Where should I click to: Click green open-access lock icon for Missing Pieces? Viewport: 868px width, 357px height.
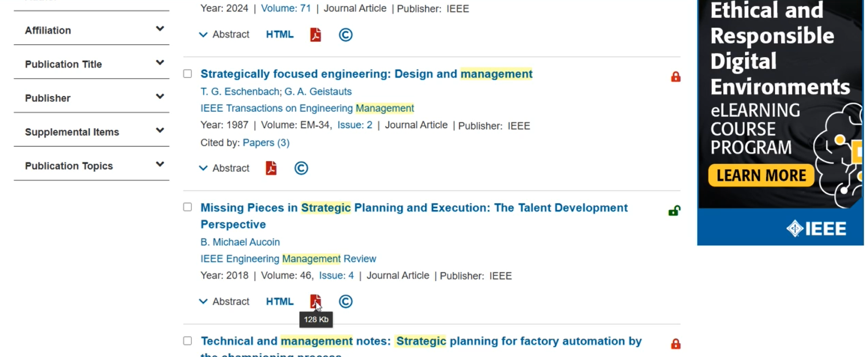point(674,211)
